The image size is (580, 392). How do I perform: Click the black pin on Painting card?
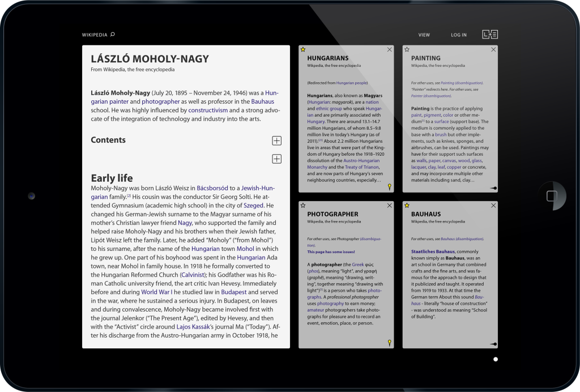point(493,188)
